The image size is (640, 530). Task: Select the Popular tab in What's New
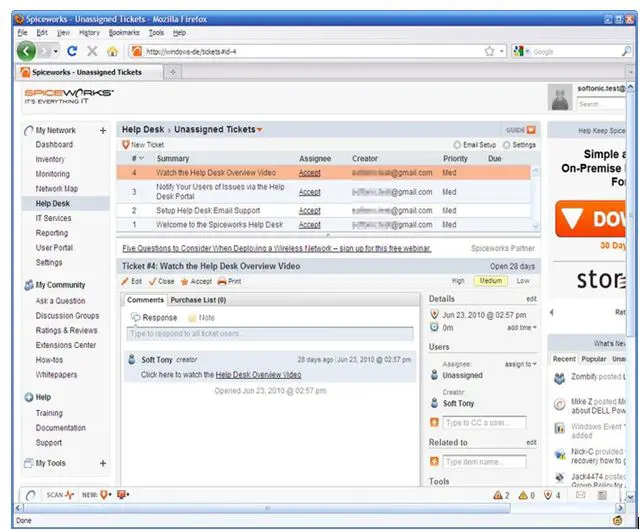coord(593,359)
